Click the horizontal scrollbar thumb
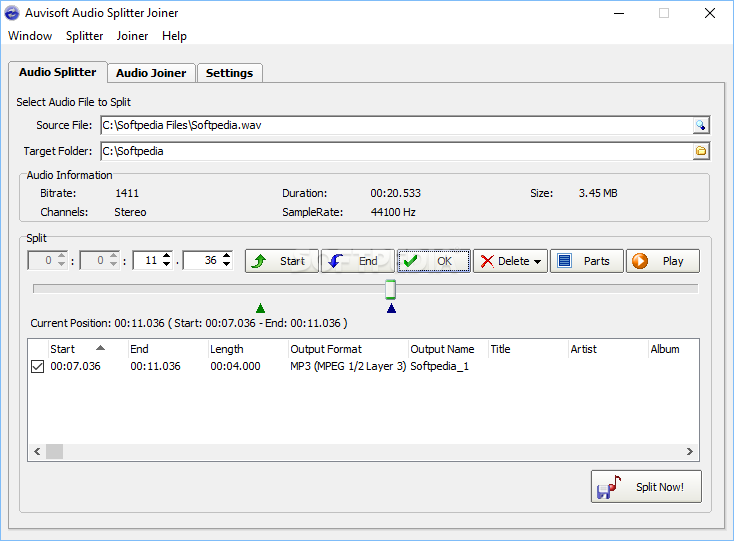734x541 pixels. (54, 452)
